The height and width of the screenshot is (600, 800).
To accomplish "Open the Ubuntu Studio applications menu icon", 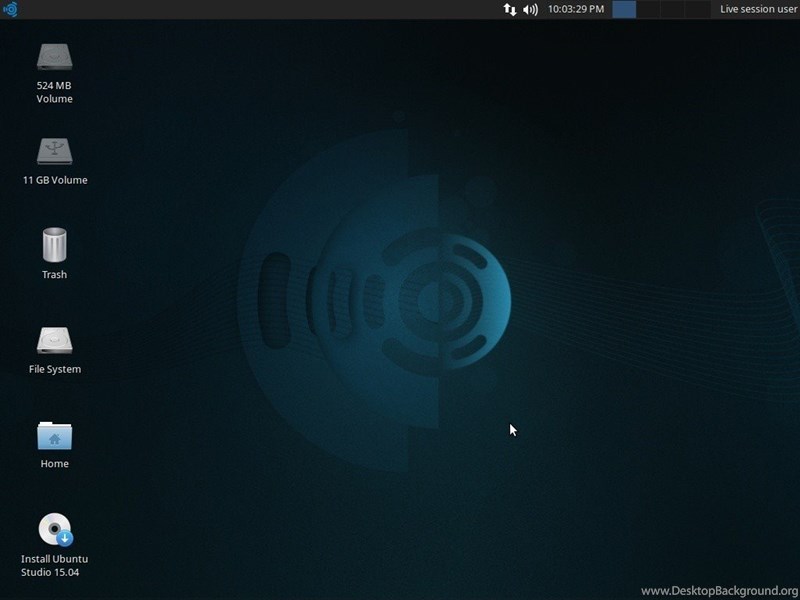I will click(x=10, y=9).
